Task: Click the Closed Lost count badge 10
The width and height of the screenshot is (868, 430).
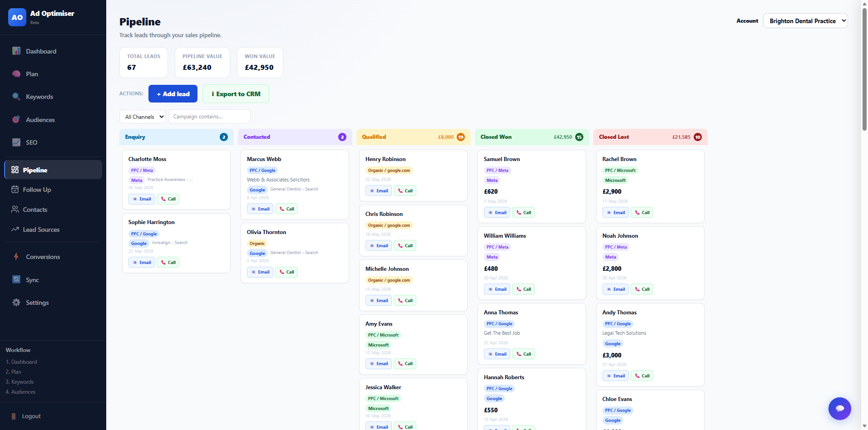Action: pos(698,137)
